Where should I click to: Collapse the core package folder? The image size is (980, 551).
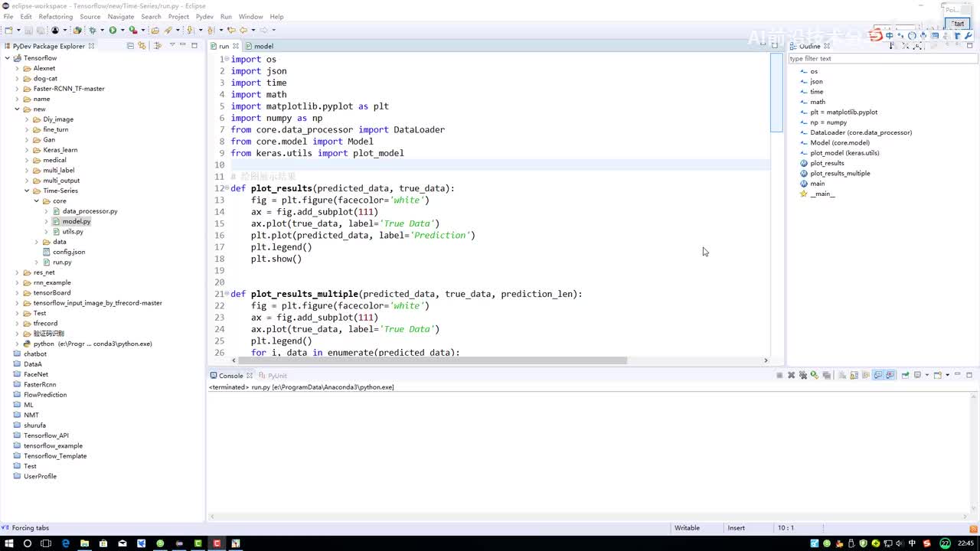coord(37,201)
